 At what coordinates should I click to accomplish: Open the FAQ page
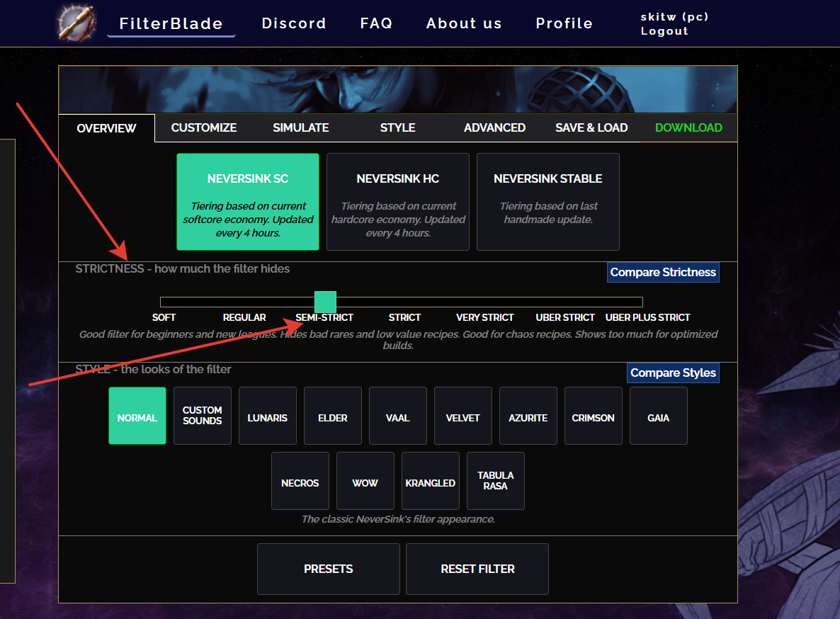(376, 23)
